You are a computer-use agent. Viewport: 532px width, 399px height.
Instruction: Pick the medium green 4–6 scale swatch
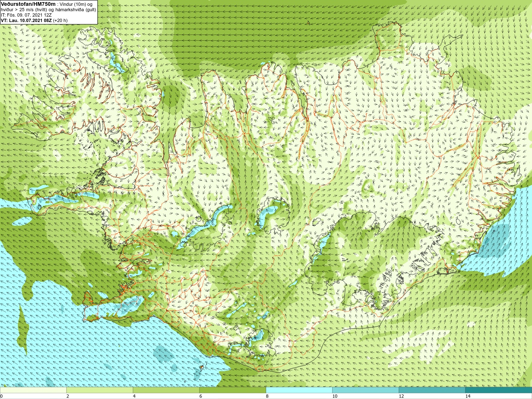pos(166,390)
